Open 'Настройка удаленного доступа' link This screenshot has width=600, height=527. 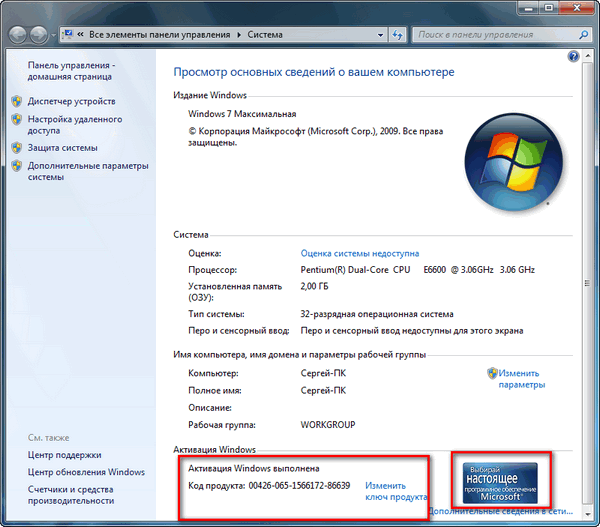tap(75, 125)
